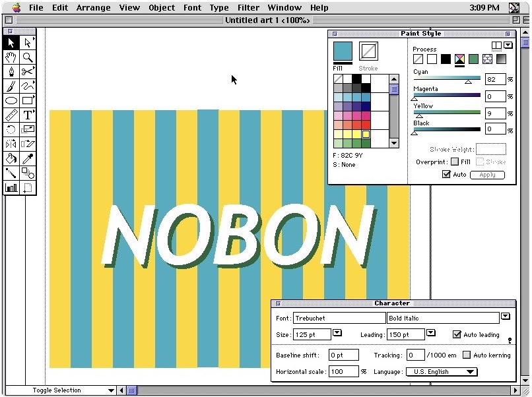This screenshot has width=532, height=397.
Task: Open the Filter menu
Action: pyautogui.click(x=248, y=8)
